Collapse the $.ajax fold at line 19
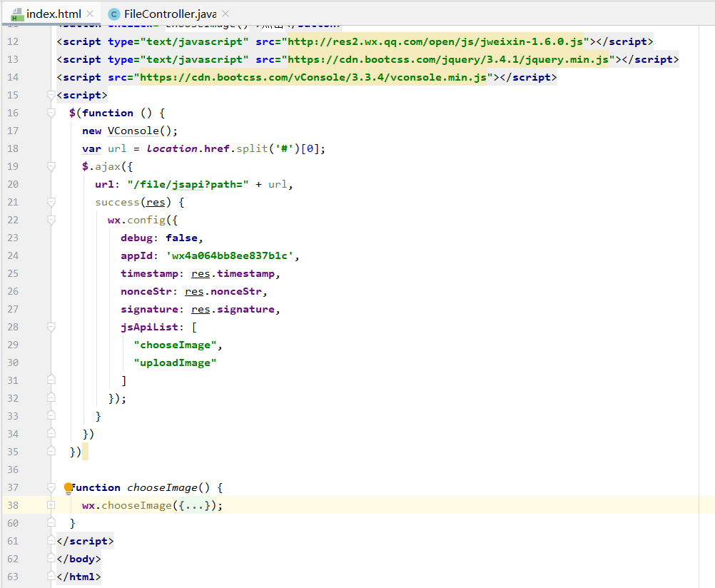This screenshot has width=715, height=588. (51, 166)
